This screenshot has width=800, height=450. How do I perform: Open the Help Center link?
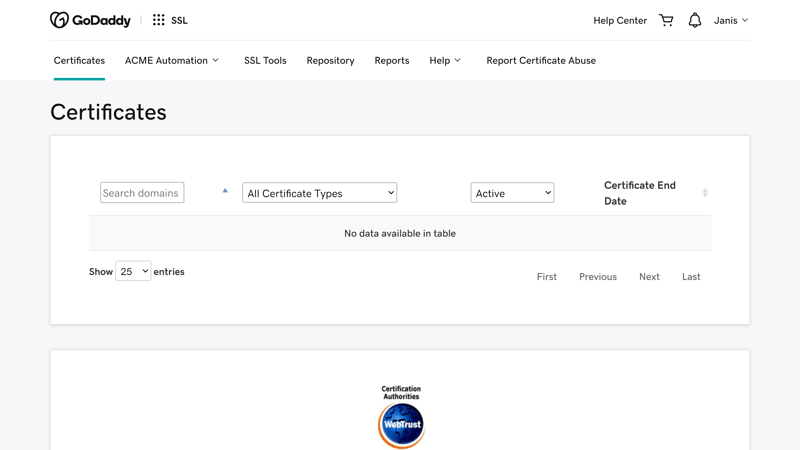620,20
